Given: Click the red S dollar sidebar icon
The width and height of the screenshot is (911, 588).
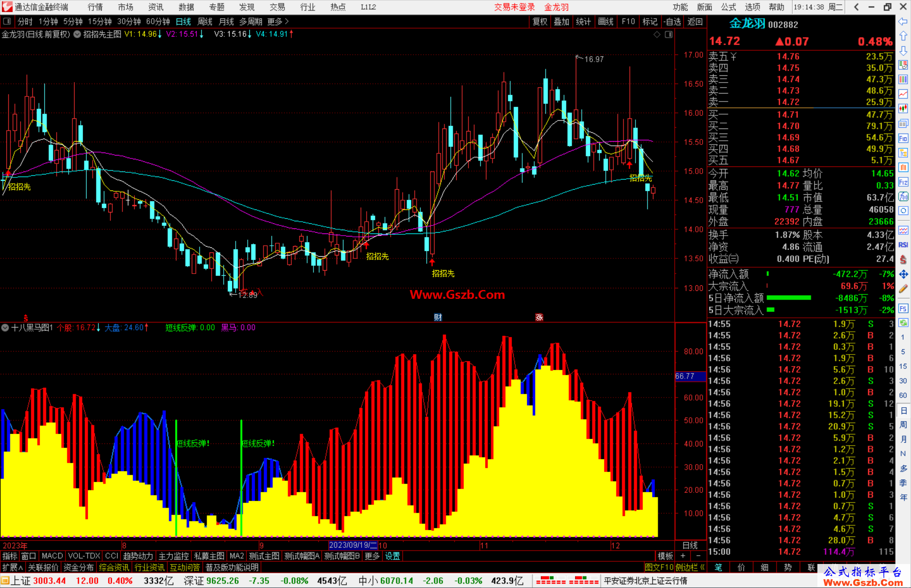Looking at the screenshot, I should click(x=903, y=260).
